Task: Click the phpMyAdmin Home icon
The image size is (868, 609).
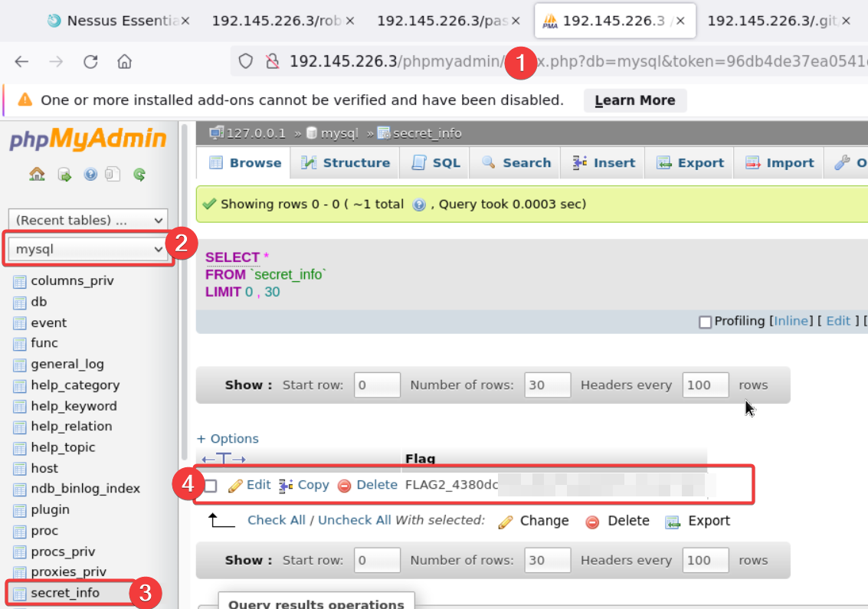Action: (x=37, y=175)
